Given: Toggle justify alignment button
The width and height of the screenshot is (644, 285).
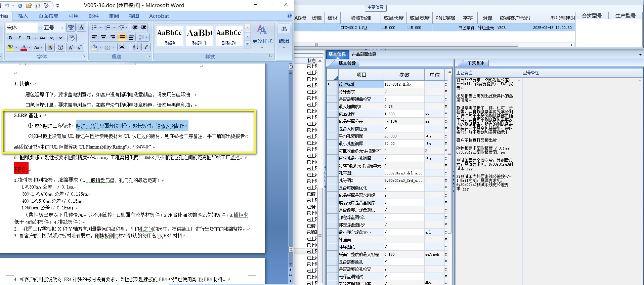Looking at the screenshot, I should coord(122,37).
